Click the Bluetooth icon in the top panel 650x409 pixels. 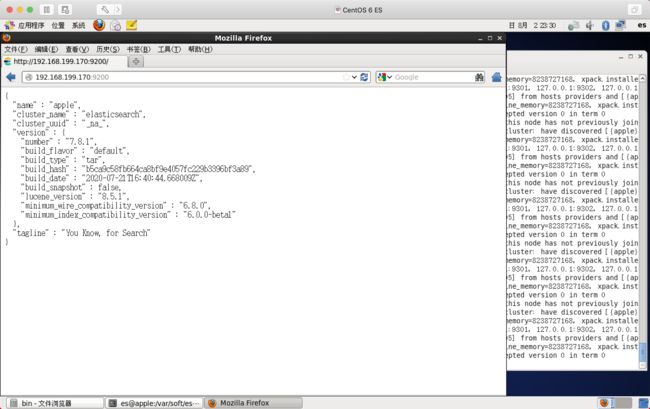[x=606, y=26]
